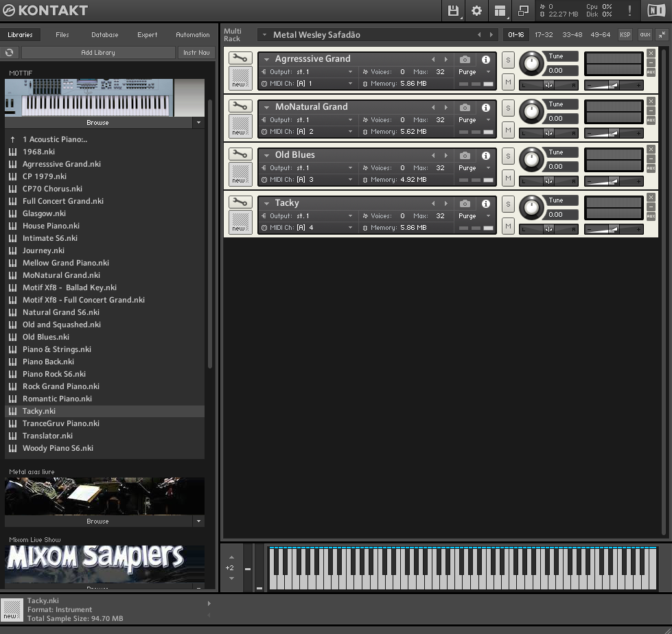Open MIDI channel dropdown for MoNatural Grand
Image resolution: width=672 pixels, height=634 pixels.
click(350, 132)
